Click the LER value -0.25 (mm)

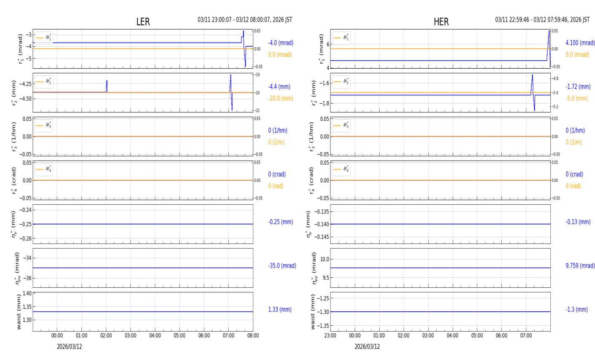[x=281, y=222]
